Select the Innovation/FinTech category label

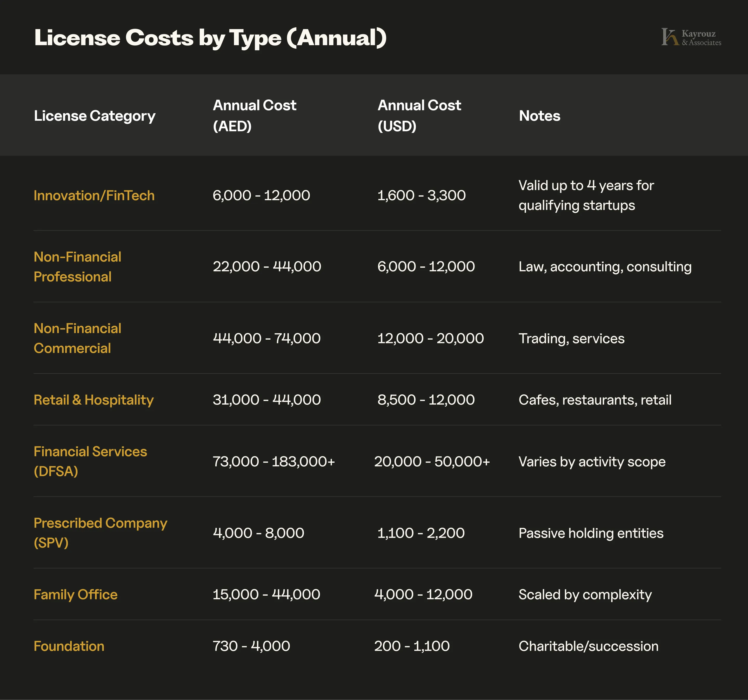pos(94,195)
